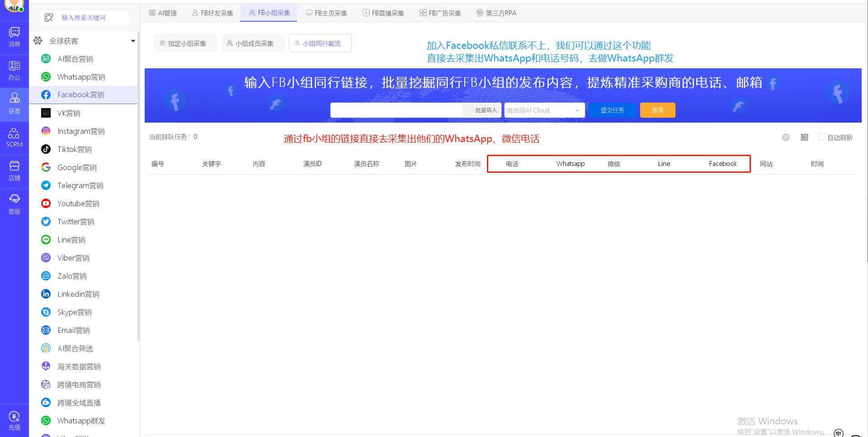Image resolution: width=868 pixels, height=437 pixels.
Task: Collapse the 全球获客 menu group
Action: 133,41
